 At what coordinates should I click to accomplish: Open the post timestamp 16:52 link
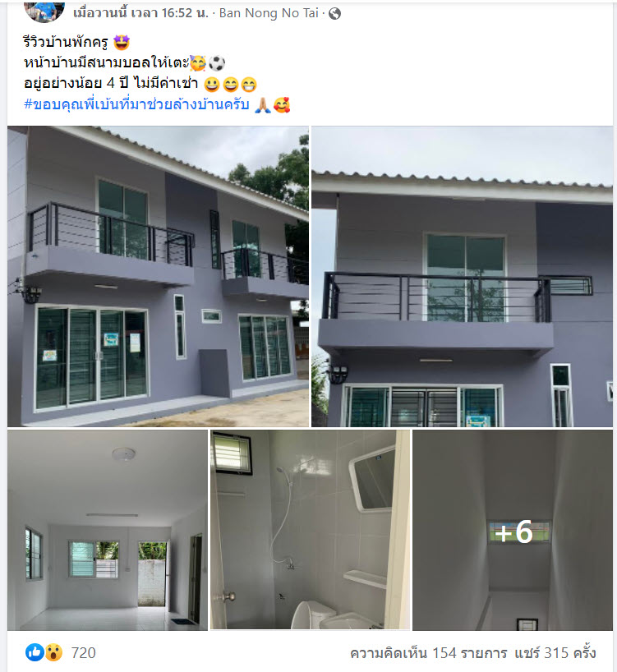140,13
